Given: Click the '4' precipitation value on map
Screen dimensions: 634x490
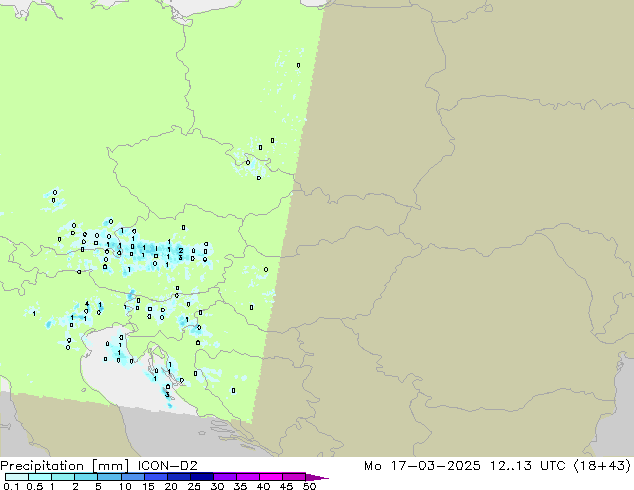Looking at the screenshot, I should tap(87, 304).
